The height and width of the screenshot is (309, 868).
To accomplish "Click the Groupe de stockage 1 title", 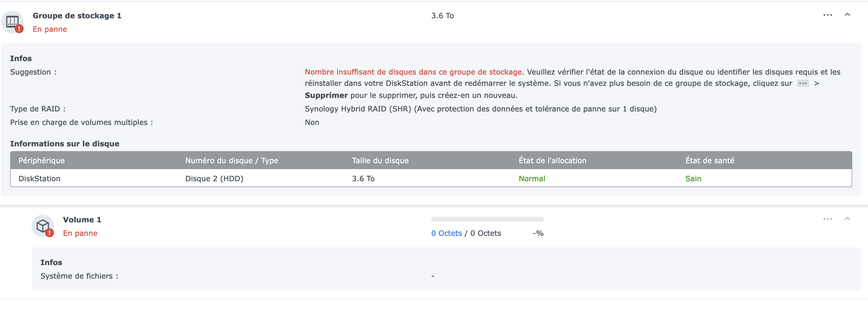I will tap(77, 15).
